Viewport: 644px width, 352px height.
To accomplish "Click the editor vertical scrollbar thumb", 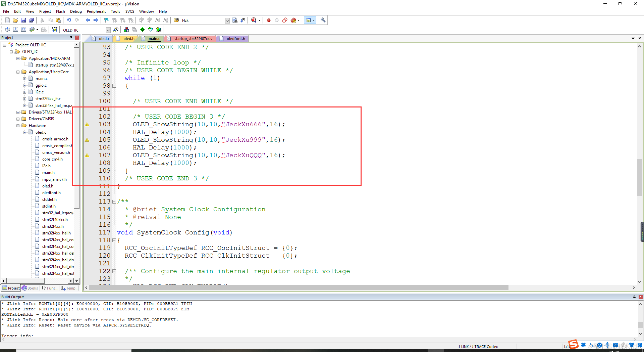I will click(x=639, y=177).
